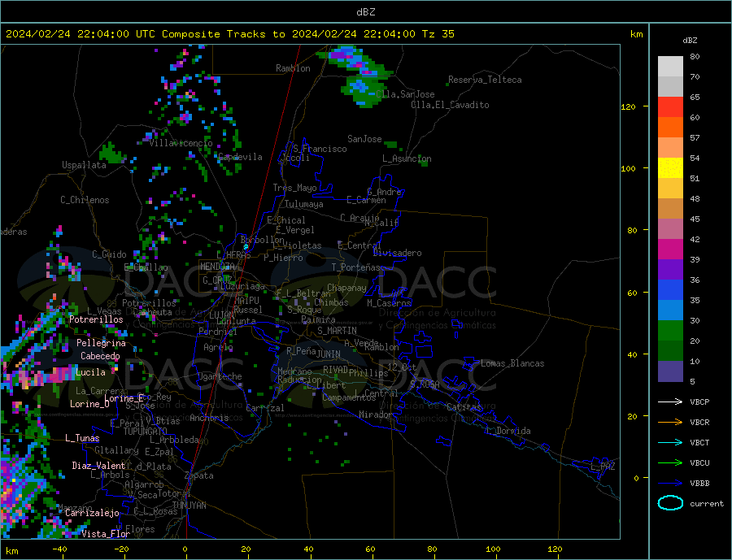Image resolution: width=732 pixels, height=560 pixels.
Task: Click the 'C_Chilenos' label on map
Action: [x=85, y=200]
